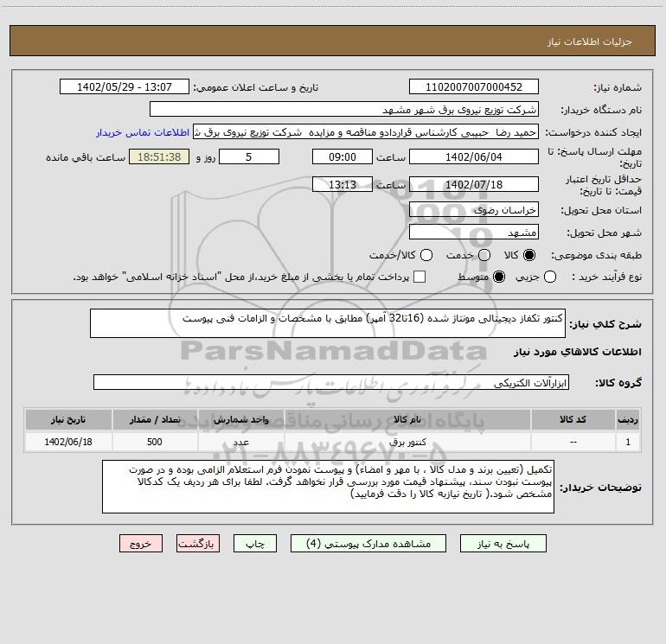Click the goods group field ابزارآلات الکتریکی

(331, 382)
